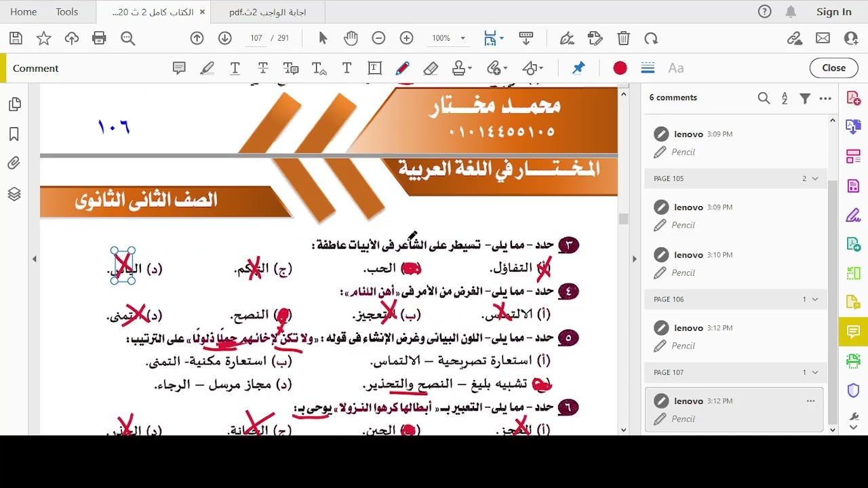Switch to the Home tab
Screen dimensions: 868x488
tap(24, 12)
